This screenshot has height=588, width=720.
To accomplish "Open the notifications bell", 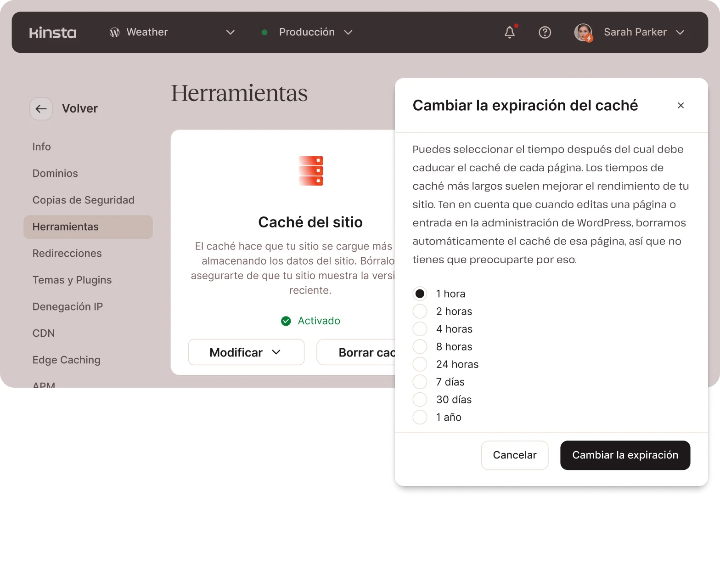I will click(x=510, y=32).
